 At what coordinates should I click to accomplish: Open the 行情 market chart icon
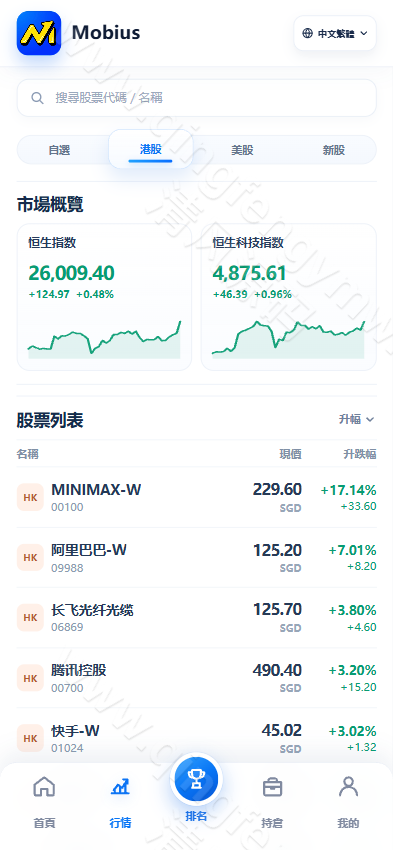[x=120, y=787]
